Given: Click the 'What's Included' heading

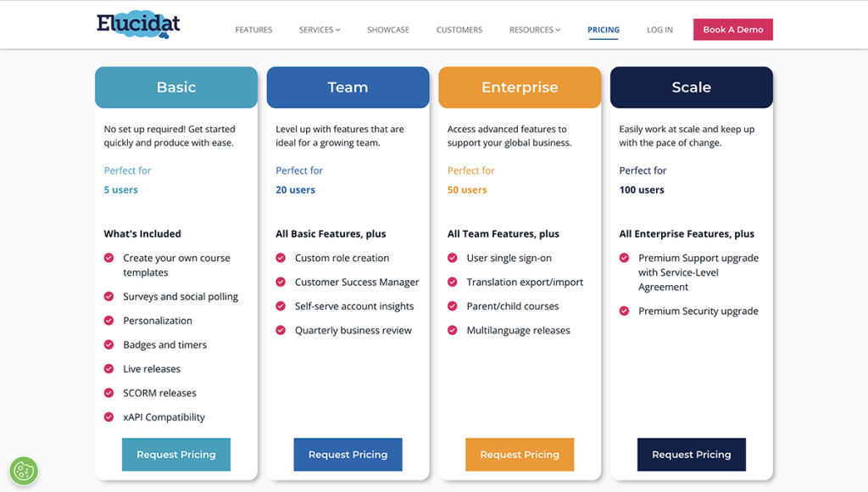Looking at the screenshot, I should click(142, 234).
